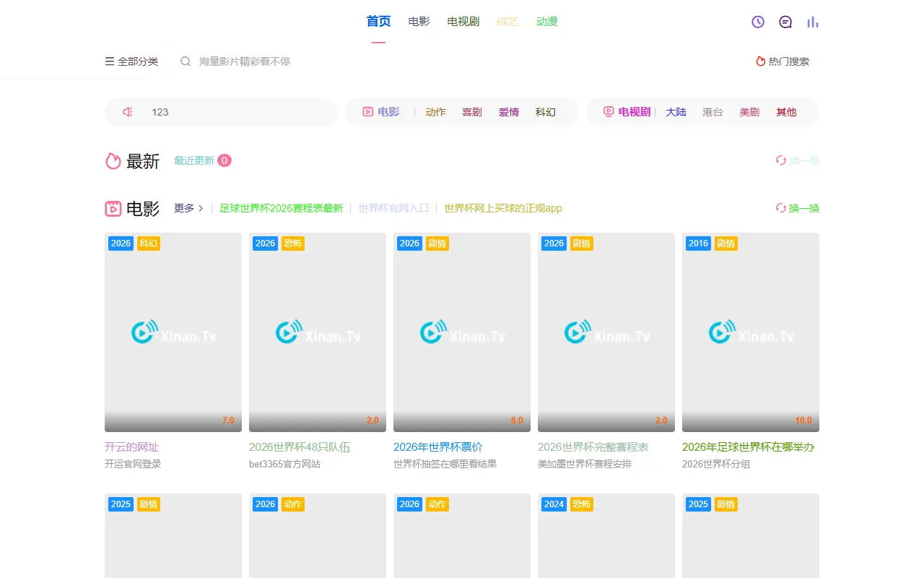Click the 10.0 rating on the 2016 poster

click(803, 420)
